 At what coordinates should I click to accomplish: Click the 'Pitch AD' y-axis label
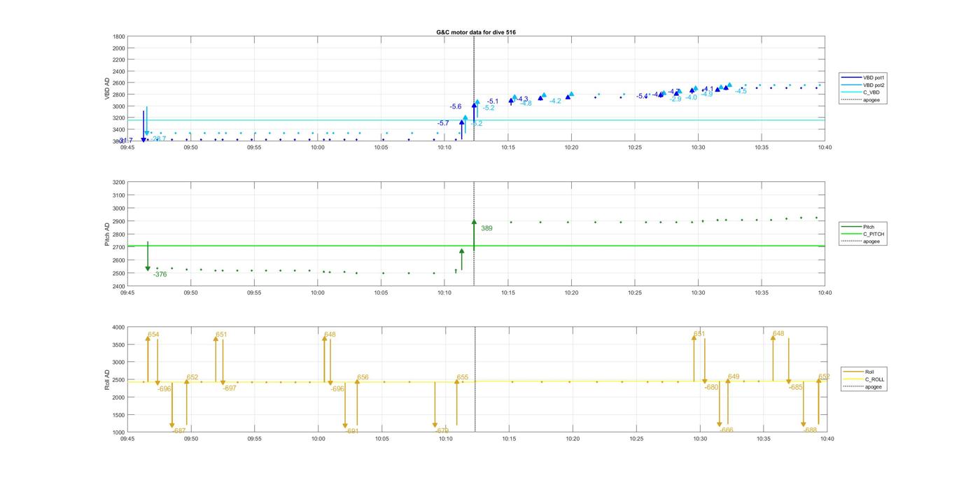tap(107, 234)
